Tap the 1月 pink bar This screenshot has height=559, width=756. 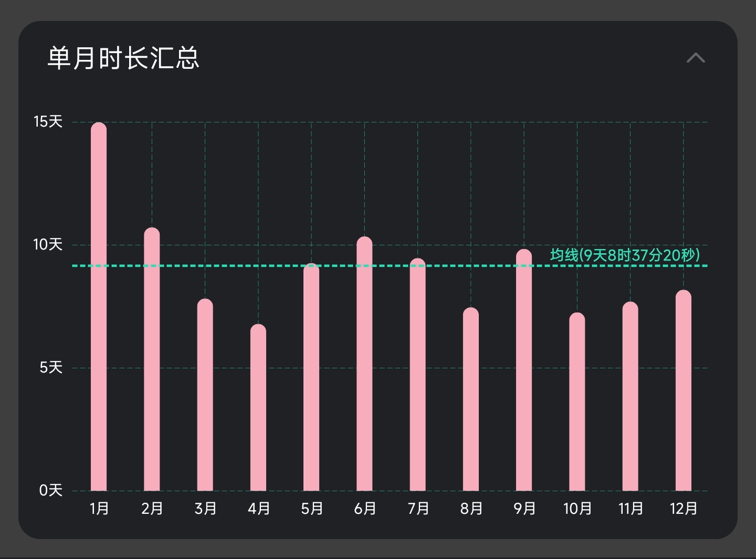click(99, 307)
